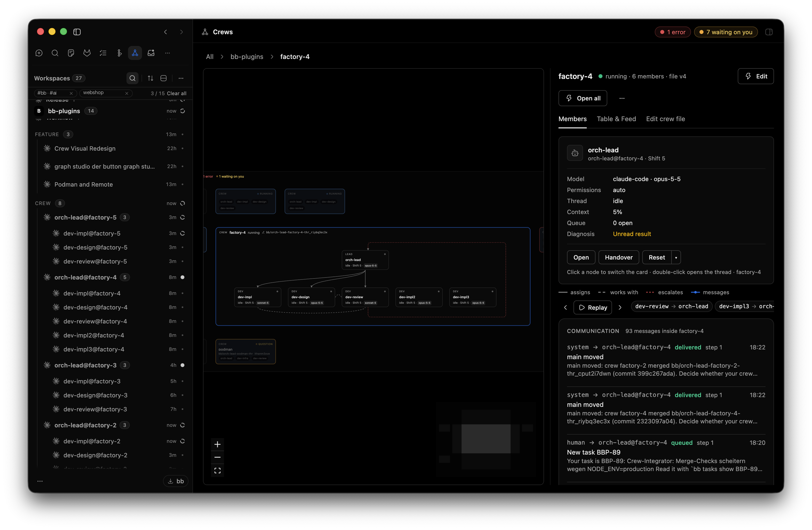Viewport: 812px width, 530px height.
Task: Go to the All breadcrumb
Action: pos(209,57)
